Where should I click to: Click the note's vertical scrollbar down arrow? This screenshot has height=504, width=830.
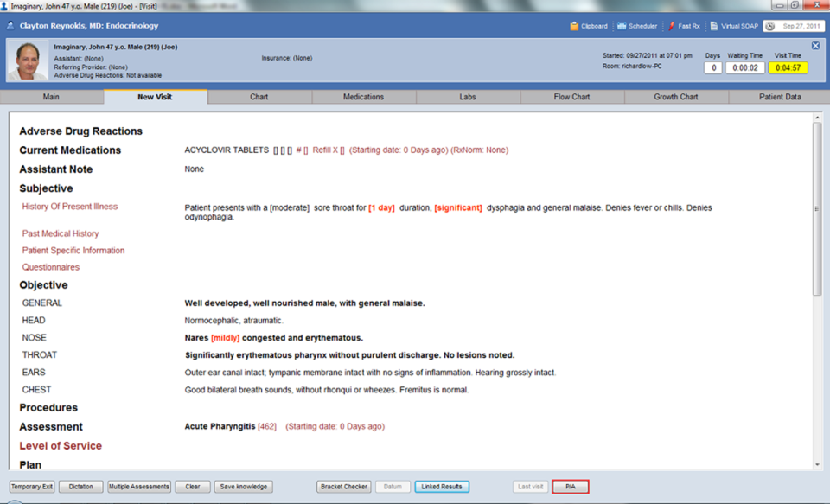(x=817, y=464)
